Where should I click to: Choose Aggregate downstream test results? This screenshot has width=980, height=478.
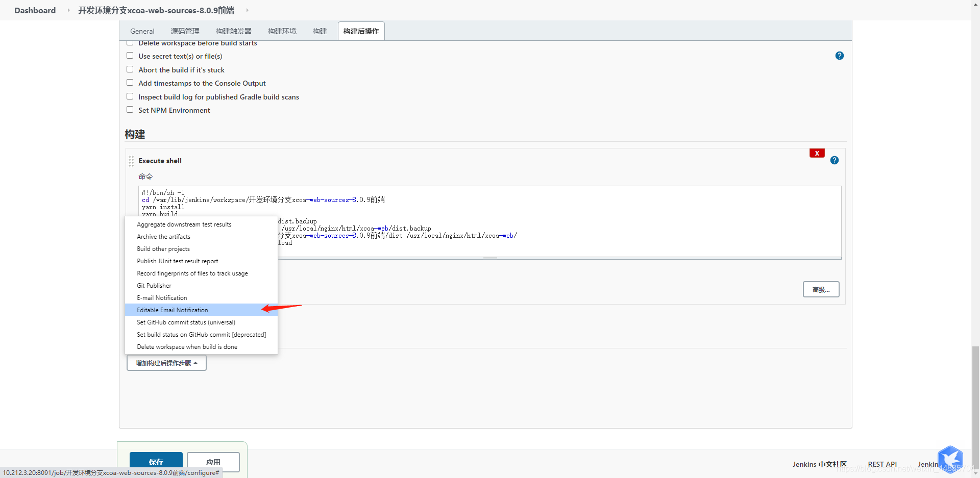coord(201,224)
